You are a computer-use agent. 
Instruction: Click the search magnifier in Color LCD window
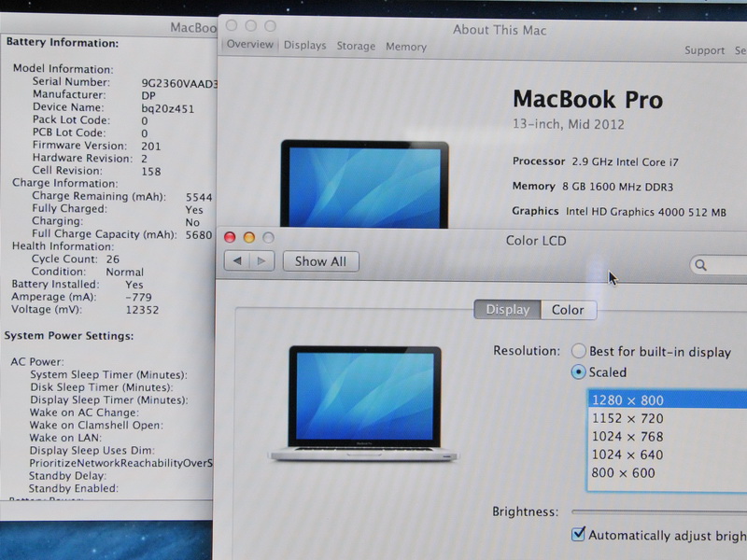[x=700, y=265]
